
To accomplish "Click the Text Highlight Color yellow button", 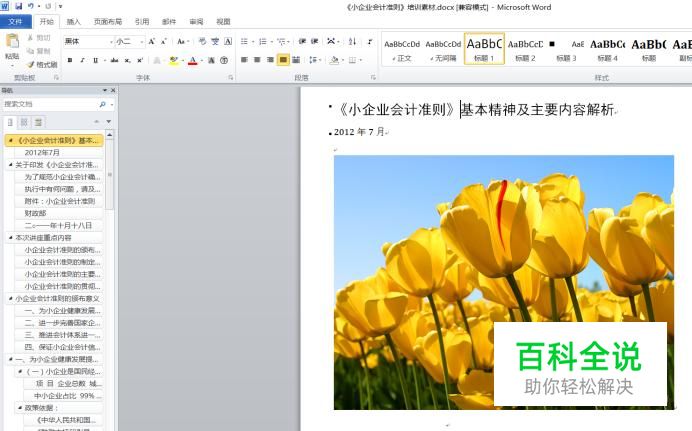I will click(x=173, y=60).
